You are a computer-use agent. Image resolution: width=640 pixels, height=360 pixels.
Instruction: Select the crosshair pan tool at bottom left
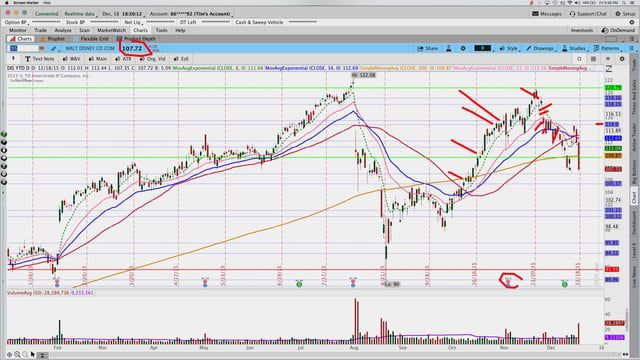9,355
